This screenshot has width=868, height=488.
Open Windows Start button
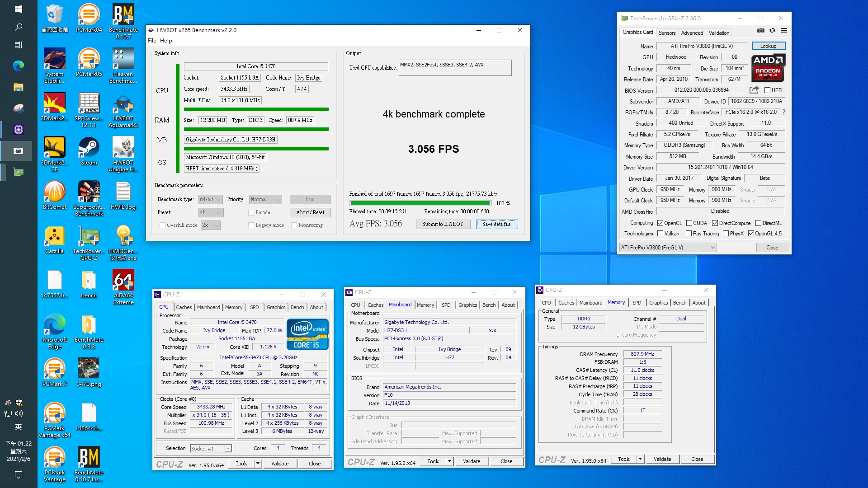(19, 9)
